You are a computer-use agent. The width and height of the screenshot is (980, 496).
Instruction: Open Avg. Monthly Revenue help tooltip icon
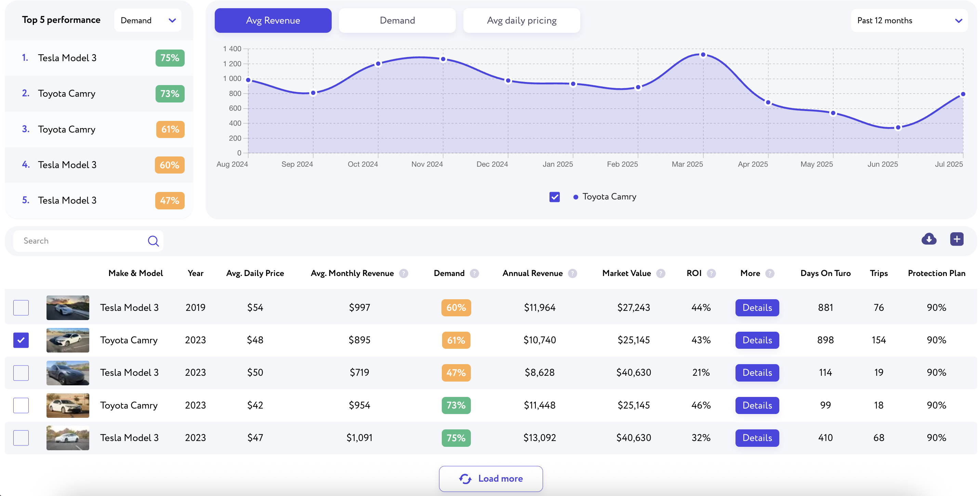click(x=403, y=273)
